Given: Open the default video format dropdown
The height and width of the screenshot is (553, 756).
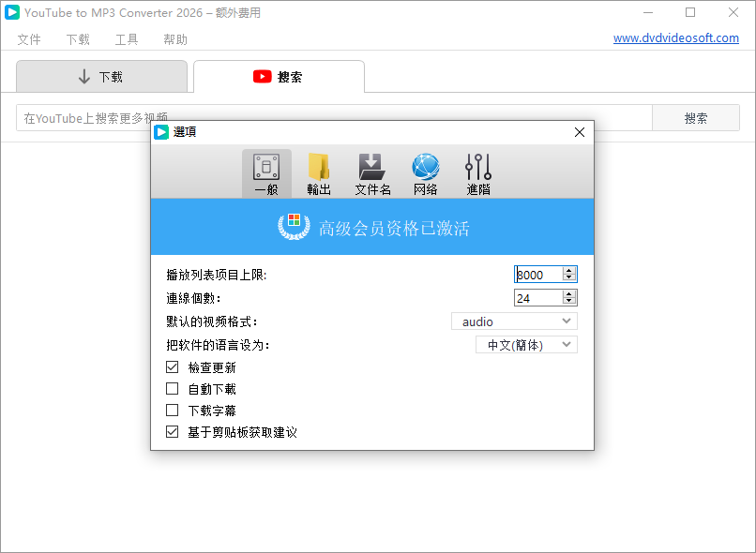Looking at the screenshot, I should [513, 321].
